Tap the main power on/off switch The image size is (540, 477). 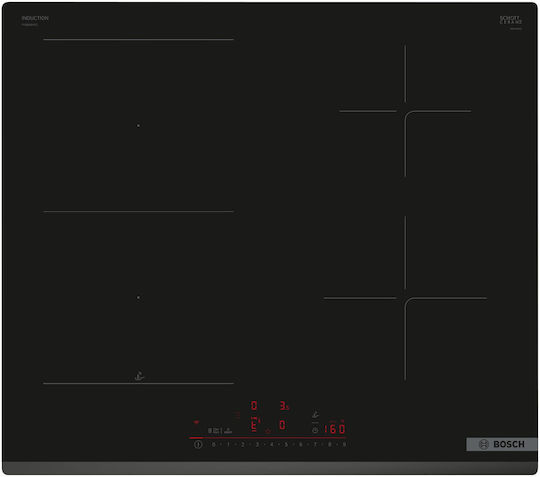click(198, 444)
